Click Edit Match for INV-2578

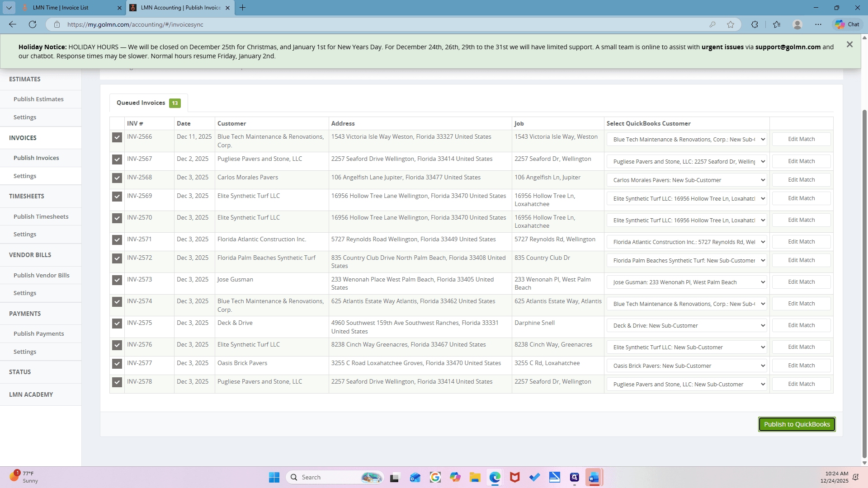[x=801, y=384]
